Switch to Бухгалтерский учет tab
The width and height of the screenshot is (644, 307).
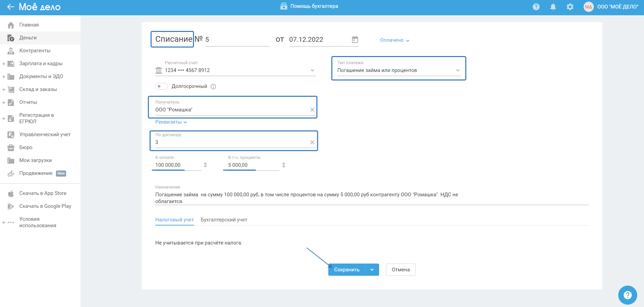pyautogui.click(x=224, y=220)
